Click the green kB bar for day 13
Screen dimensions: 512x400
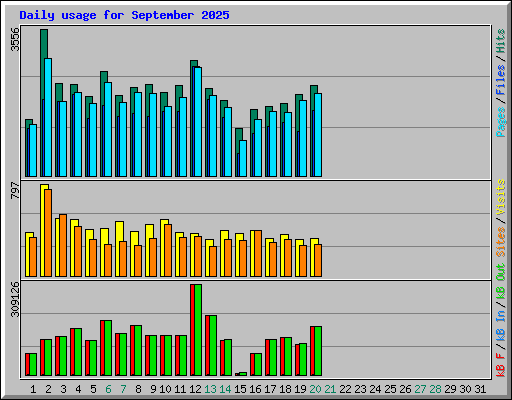[x=213, y=346]
